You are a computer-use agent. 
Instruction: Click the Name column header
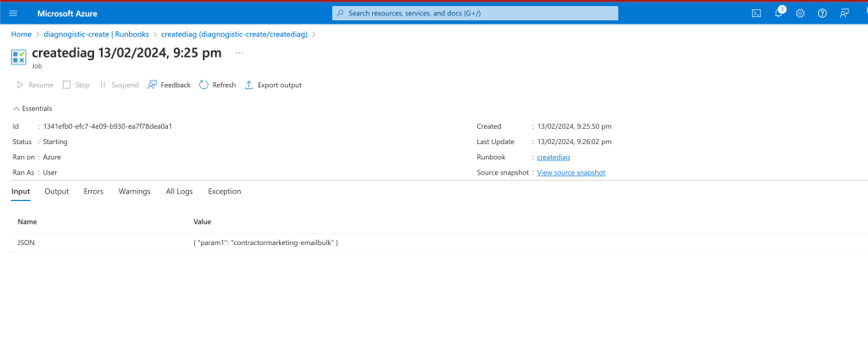pyautogui.click(x=27, y=221)
